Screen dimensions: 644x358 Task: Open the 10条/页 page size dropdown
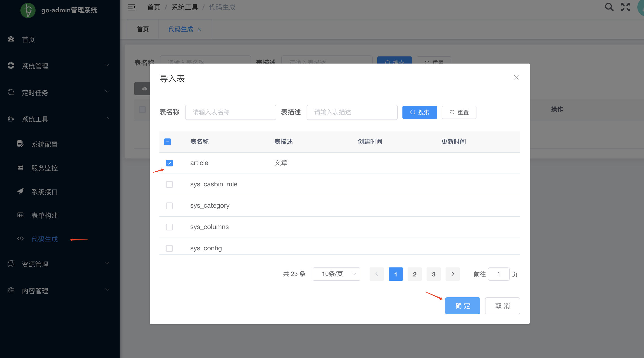(336, 274)
